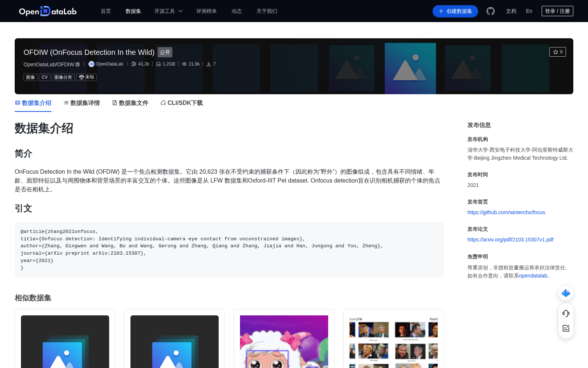This screenshot has height=368, width=588.
Task: Click the 41.2k file count icon
Action: click(x=134, y=64)
